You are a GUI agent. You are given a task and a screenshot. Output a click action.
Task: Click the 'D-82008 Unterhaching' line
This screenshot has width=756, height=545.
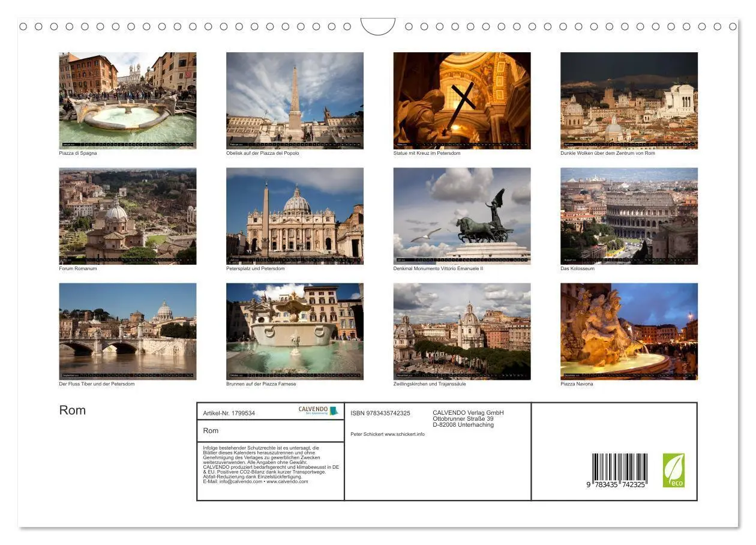(463, 425)
